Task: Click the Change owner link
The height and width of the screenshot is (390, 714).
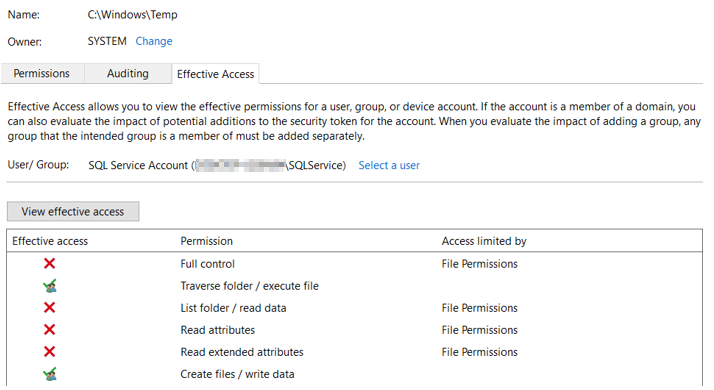Action: [154, 41]
